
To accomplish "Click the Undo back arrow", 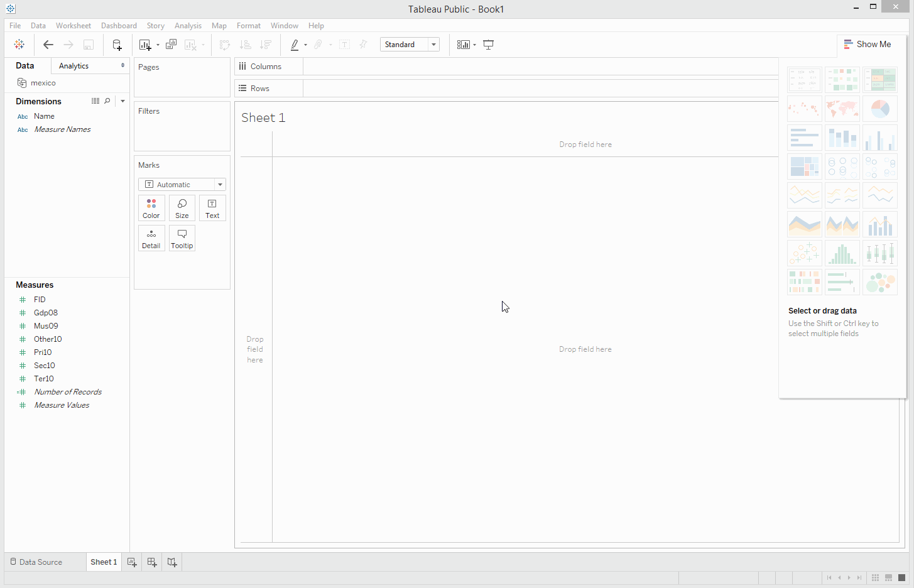I will [48, 45].
